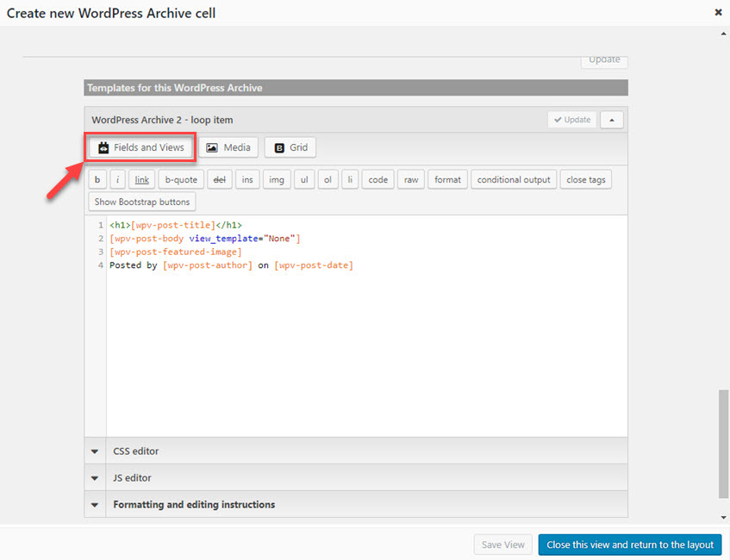730x560 pixels.
Task: Close this view and return to the layout
Action: point(630,544)
